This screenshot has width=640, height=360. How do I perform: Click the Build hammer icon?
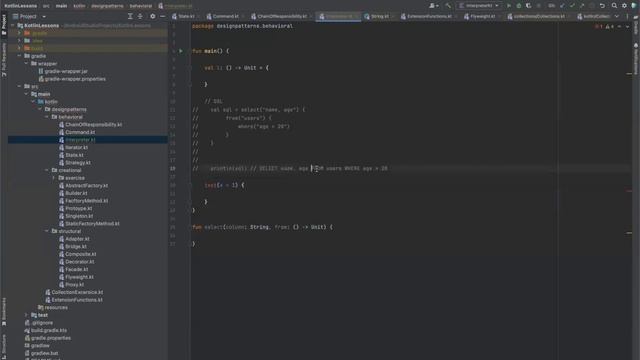448,6
